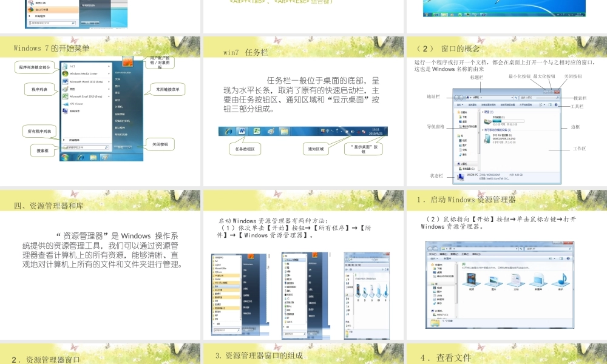Viewport: 607px width, 364px height.
Task: Open the 'Windows 7 的开始菜单' slide
Action: point(100,111)
